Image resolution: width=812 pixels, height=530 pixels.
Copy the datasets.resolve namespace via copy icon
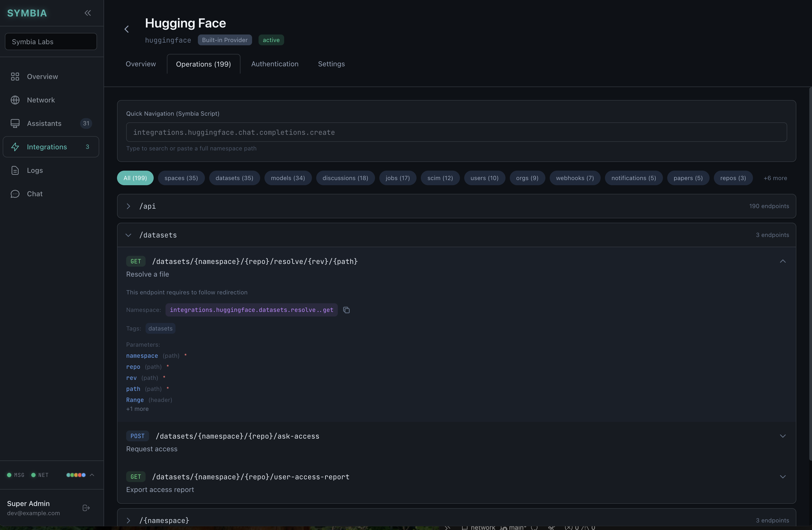(347, 310)
